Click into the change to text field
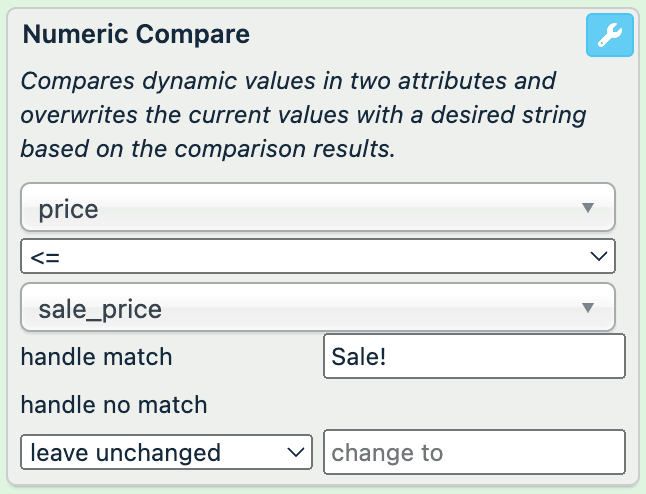The width and height of the screenshot is (646, 494). coord(474,452)
